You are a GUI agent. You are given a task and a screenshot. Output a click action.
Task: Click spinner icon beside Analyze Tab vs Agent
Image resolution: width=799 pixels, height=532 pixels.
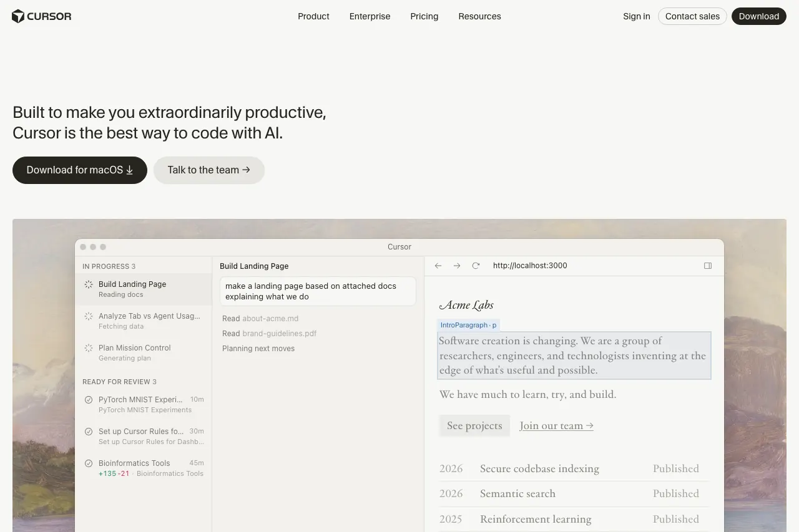[89, 316]
